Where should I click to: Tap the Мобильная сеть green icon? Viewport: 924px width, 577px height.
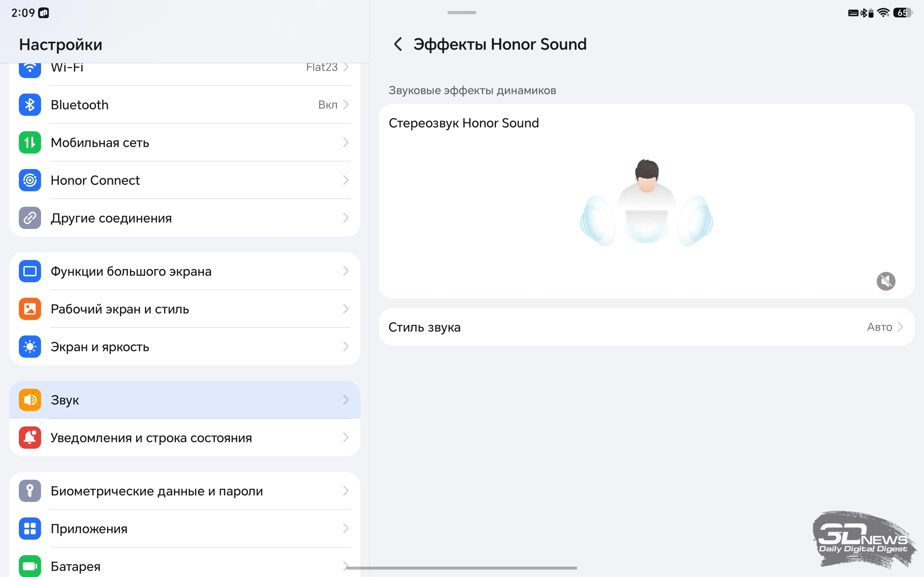tap(30, 142)
